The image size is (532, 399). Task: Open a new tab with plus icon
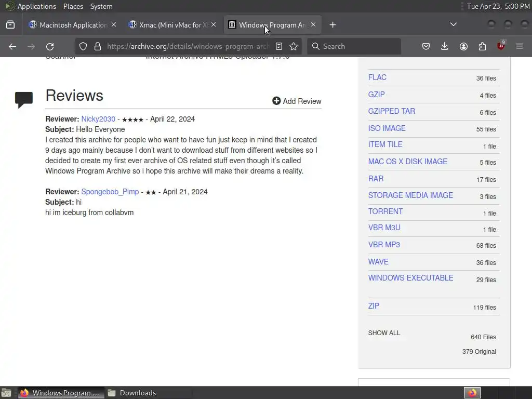point(333,25)
